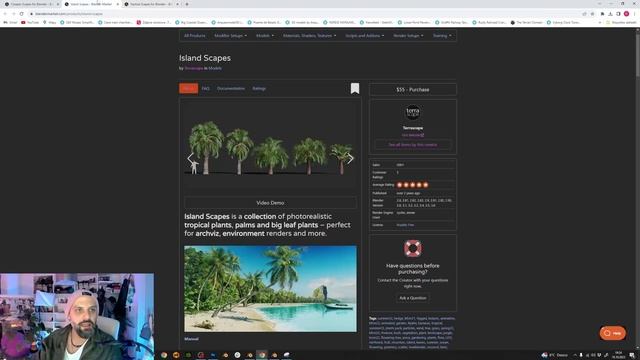Click the five-star average rating
The image size is (640, 360).
pos(413,185)
